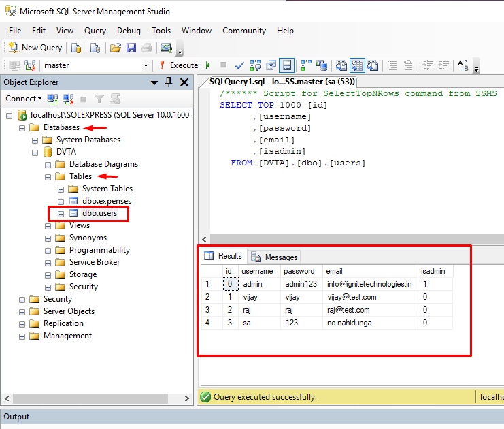Specify values for template parameters
The height and width of the screenshot is (429, 504).
coord(463,65)
